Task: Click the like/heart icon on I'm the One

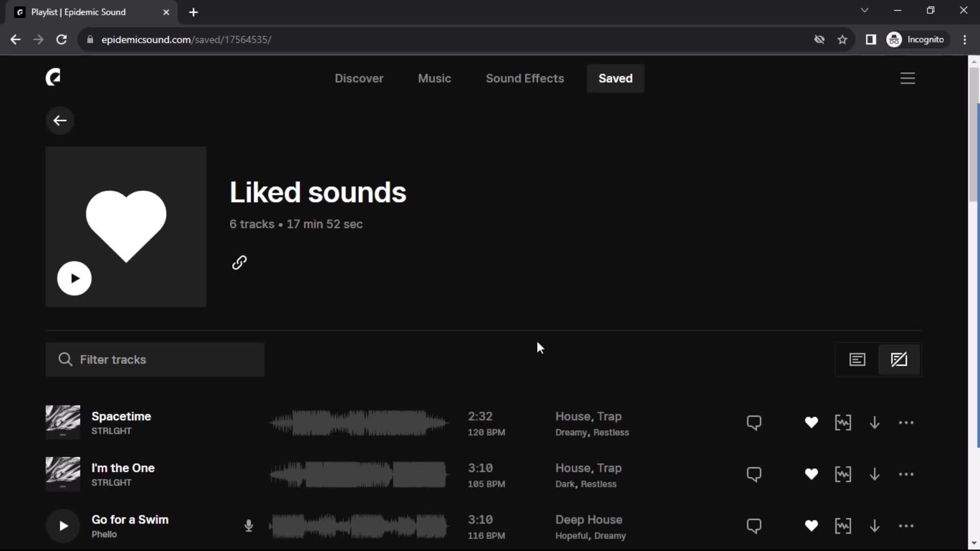Action: click(x=811, y=474)
